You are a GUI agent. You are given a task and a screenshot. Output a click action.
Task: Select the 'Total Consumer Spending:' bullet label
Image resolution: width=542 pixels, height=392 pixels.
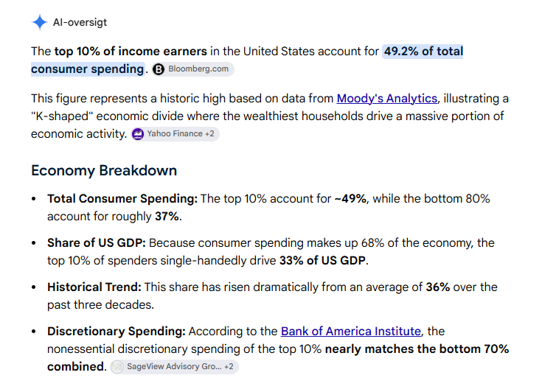(x=122, y=199)
